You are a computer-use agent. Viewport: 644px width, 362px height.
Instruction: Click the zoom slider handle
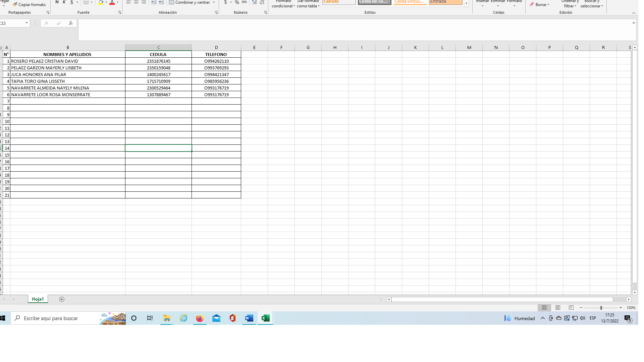[601, 308]
